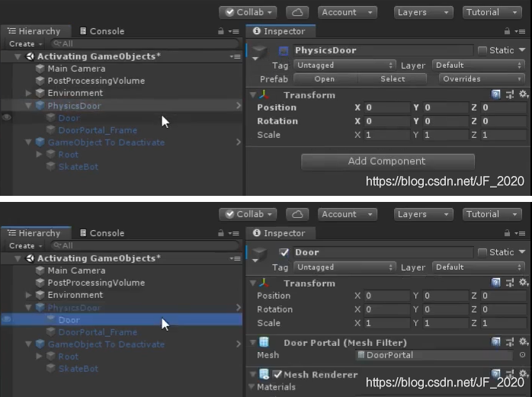Viewport: 532px width, 397px height.
Task: Switch to Hierarchy tab in top panel
Action: click(34, 31)
